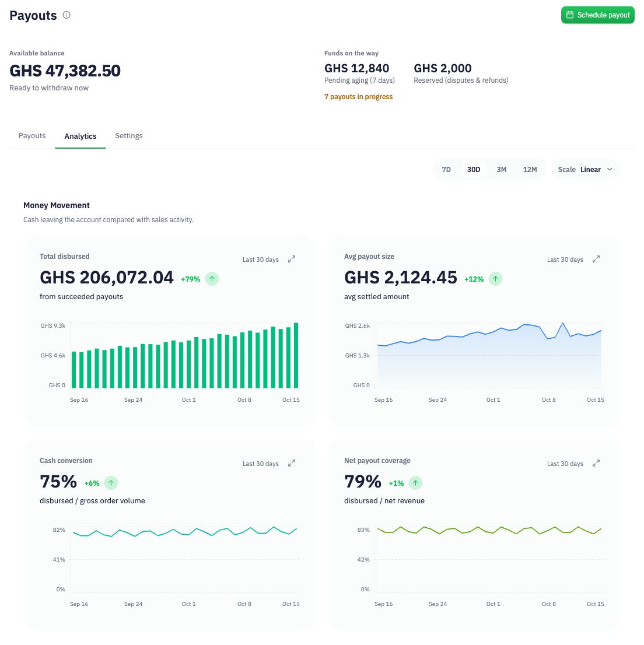Viewport: 644px width, 645px height.
Task: Select the 30D time range
Action: (x=474, y=170)
